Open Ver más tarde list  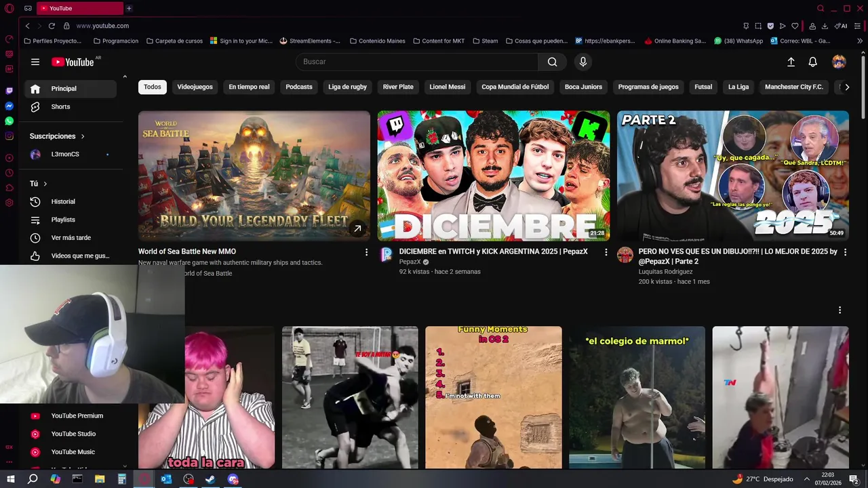(x=71, y=238)
